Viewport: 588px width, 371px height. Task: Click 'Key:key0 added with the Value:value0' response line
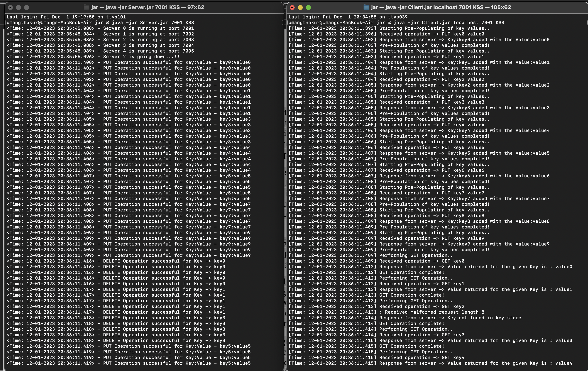[419, 40]
